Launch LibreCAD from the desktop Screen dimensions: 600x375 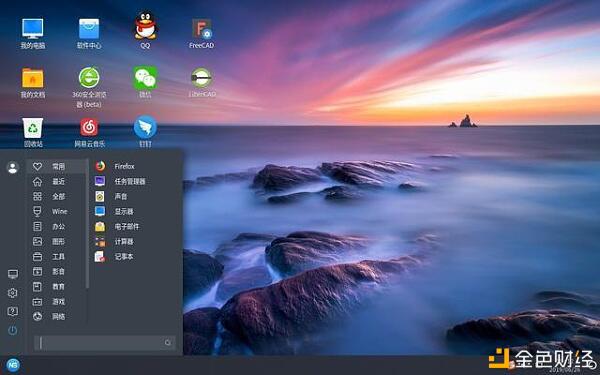point(201,82)
